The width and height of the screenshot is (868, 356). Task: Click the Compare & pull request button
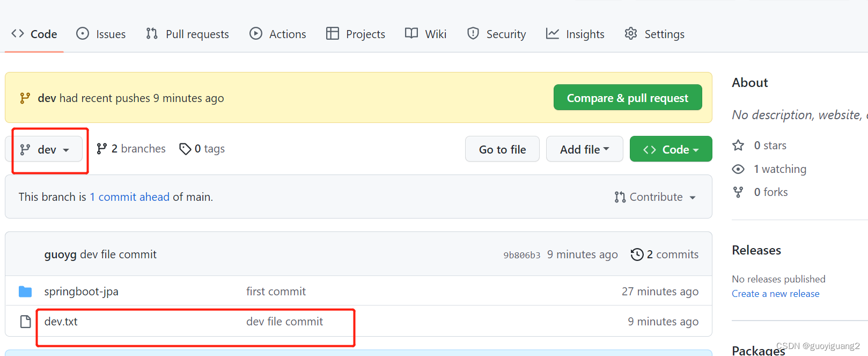coord(628,98)
